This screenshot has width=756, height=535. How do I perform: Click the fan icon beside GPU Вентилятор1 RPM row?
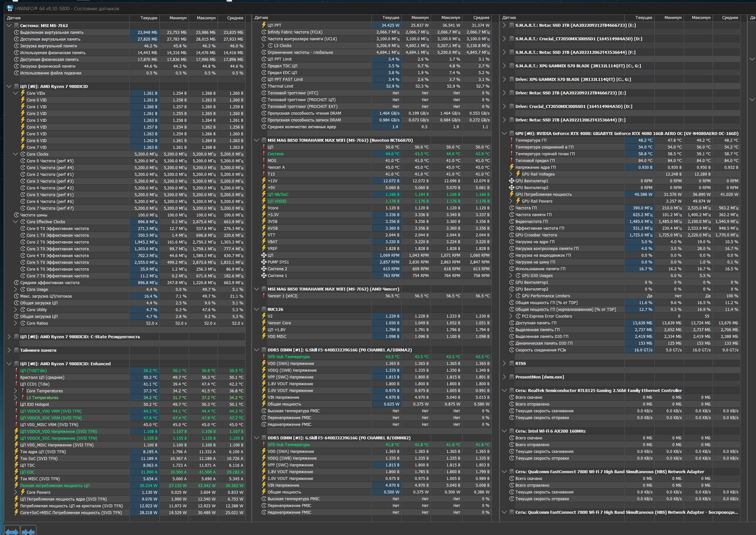coord(511,181)
